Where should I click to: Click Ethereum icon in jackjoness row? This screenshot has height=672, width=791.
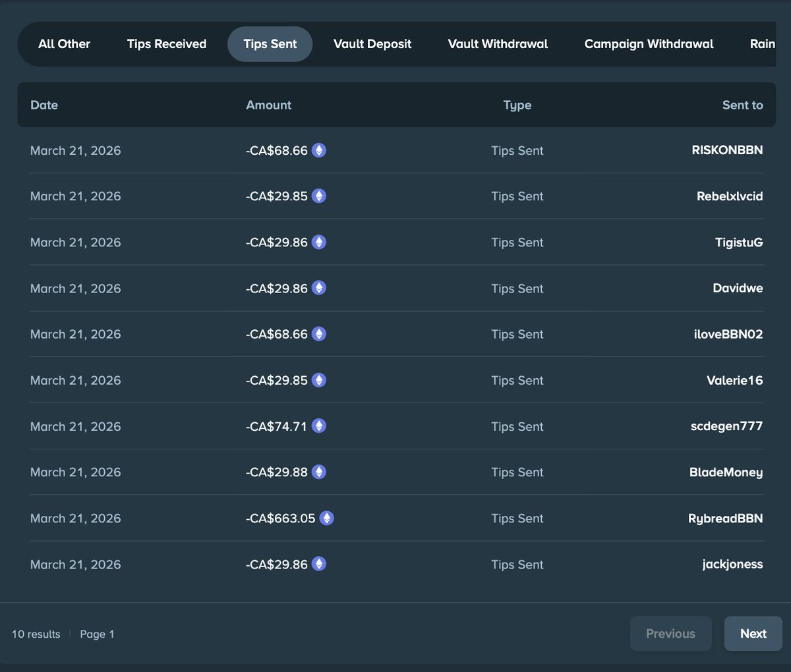[x=319, y=564]
